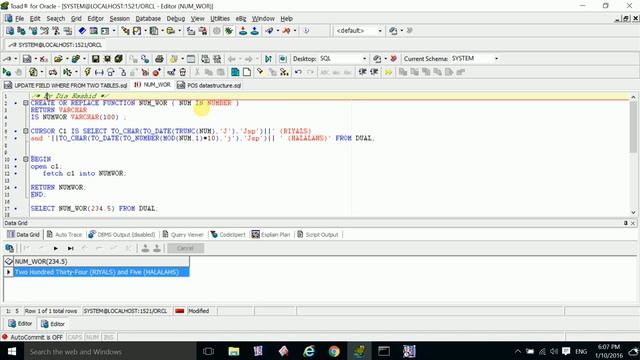Open the Database menu

coord(148,18)
